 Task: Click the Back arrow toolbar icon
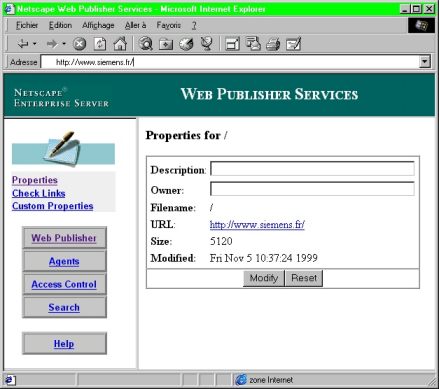[x=23, y=44]
